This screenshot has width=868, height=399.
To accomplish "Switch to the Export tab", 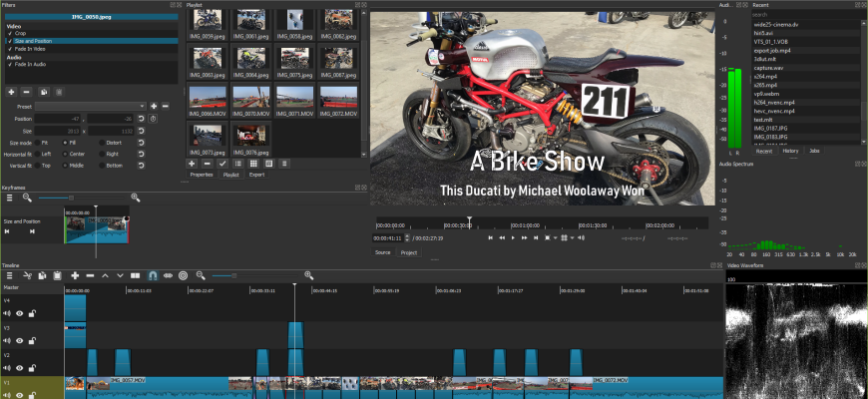I will [x=256, y=175].
